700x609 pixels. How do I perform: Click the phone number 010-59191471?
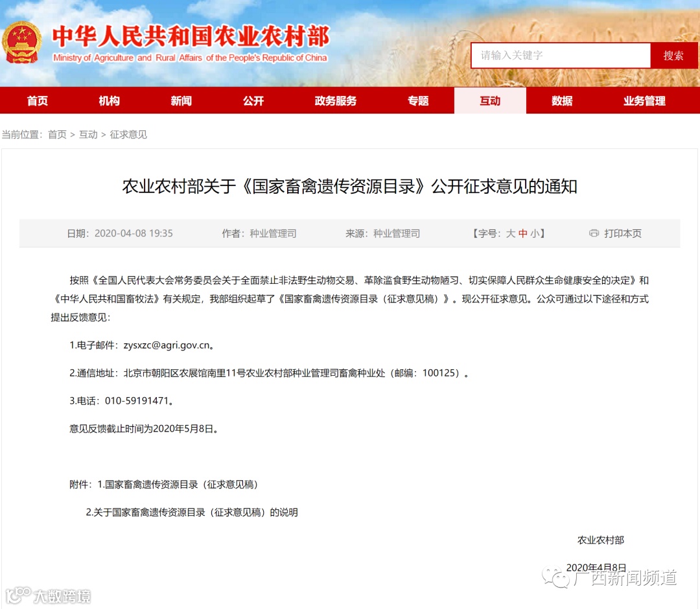point(137,401)
